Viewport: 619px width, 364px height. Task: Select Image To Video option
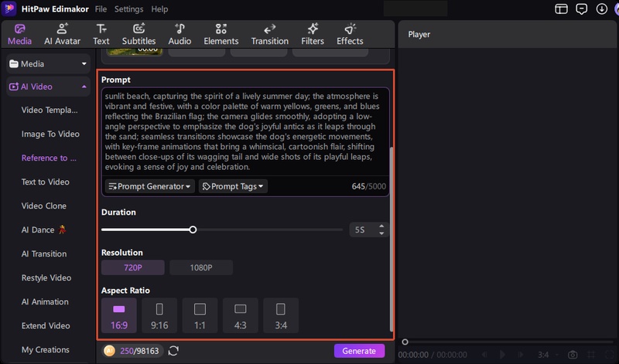(x=50, y=134)
